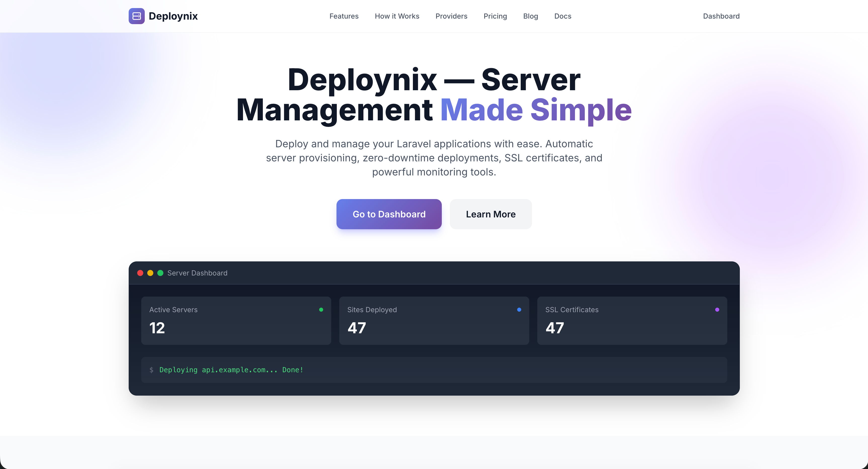Open the Pricing navigation item
This screenshot has width=868, height=469.
pos(495,16)
